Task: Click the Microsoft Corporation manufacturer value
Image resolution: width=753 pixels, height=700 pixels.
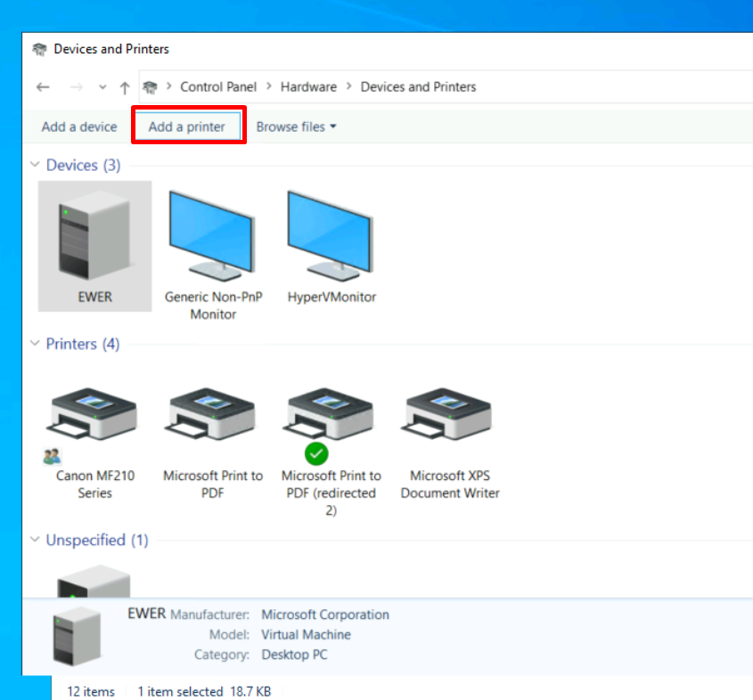Action: 325,615
